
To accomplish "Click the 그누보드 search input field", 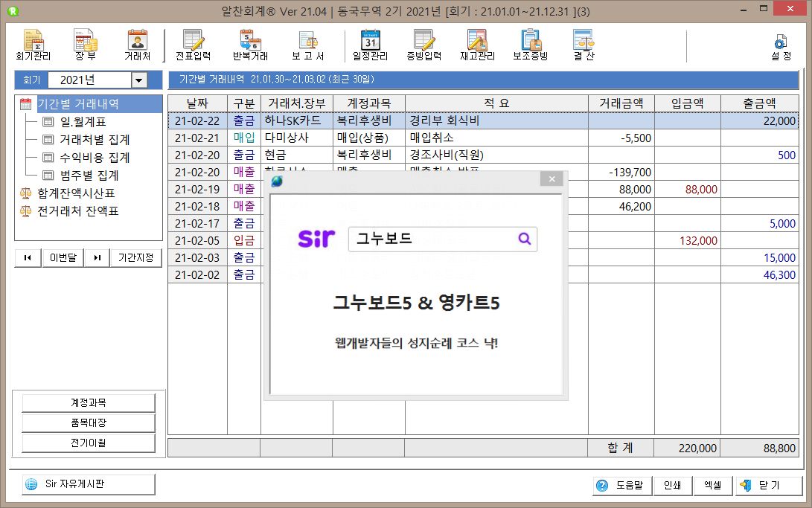I will pyautogui.click(x=432, y=239).
